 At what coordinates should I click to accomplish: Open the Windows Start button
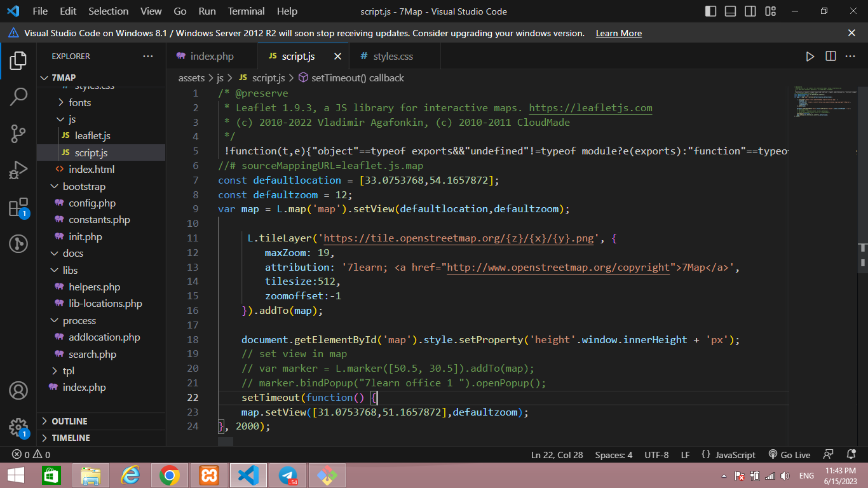pos(16,475)
